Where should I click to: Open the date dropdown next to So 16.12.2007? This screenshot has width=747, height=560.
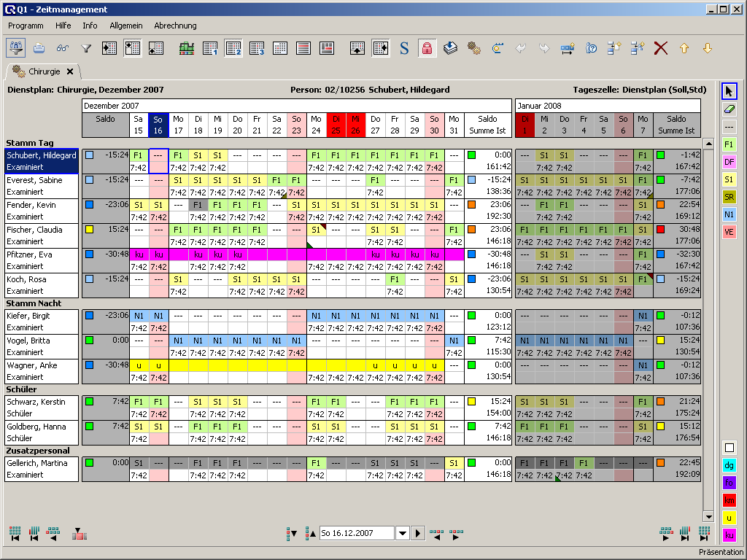pyautogui.click(x=402, y=534)
